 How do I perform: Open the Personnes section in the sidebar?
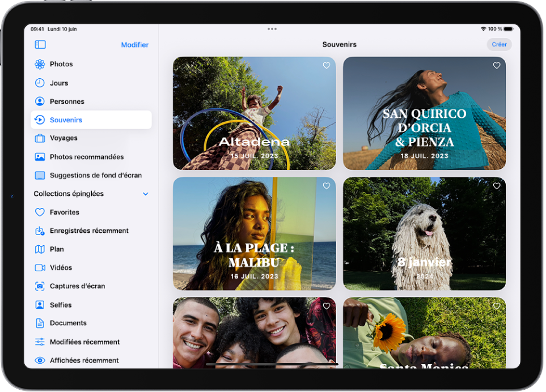(x=69, y=101)
